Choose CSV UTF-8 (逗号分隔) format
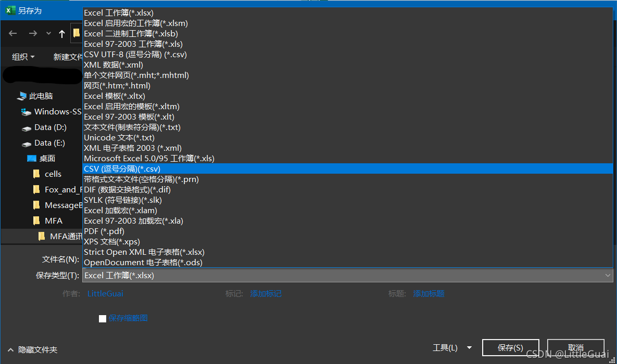Image resolution: width=617 pixels, height=364 pixels. click(x=348, y=55)
